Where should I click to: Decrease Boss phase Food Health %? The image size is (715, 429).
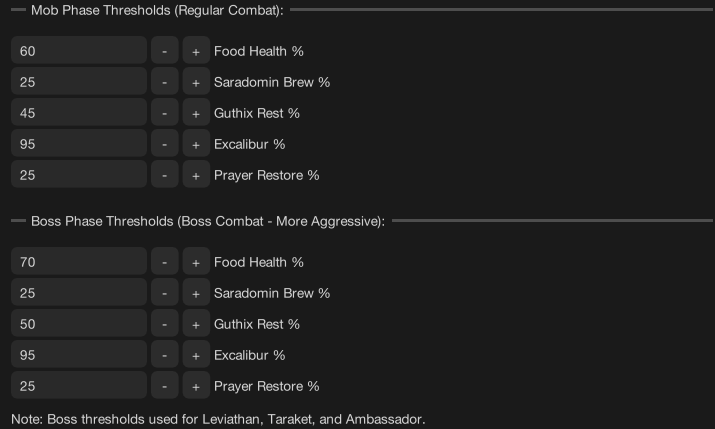pos(164,262)
